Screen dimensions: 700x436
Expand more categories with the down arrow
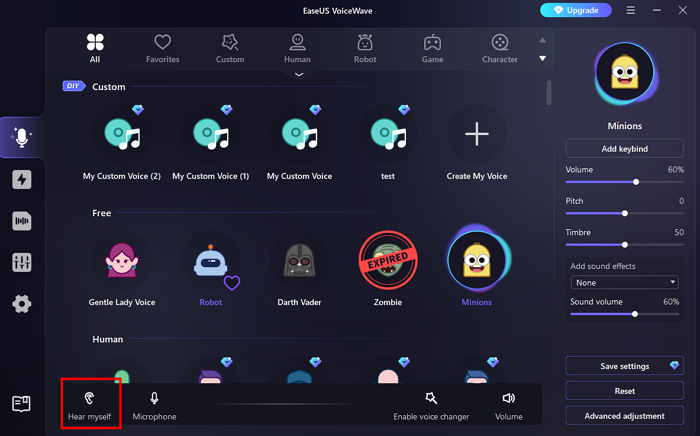pyautogui.click(x=543, y=58)
